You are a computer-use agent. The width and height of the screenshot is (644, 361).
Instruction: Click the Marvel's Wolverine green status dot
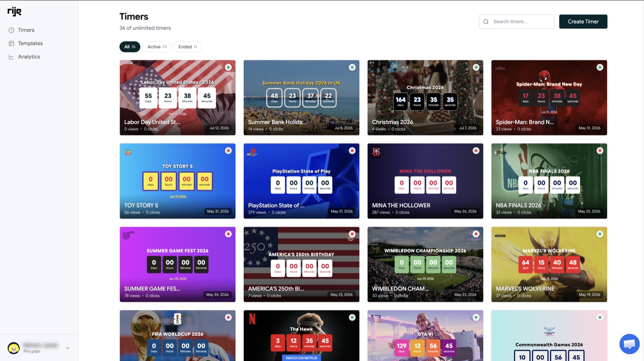click(600, 234)
